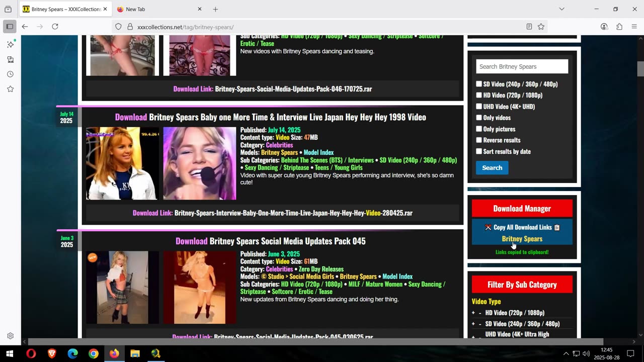Open a new tab with the plus
644x362 pixels.
point(215,9)
